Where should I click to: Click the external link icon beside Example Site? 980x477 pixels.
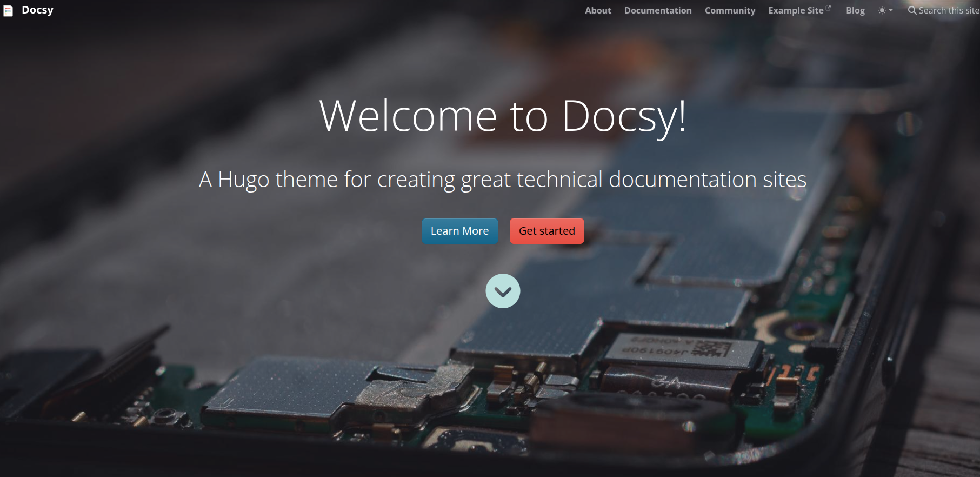828,8
